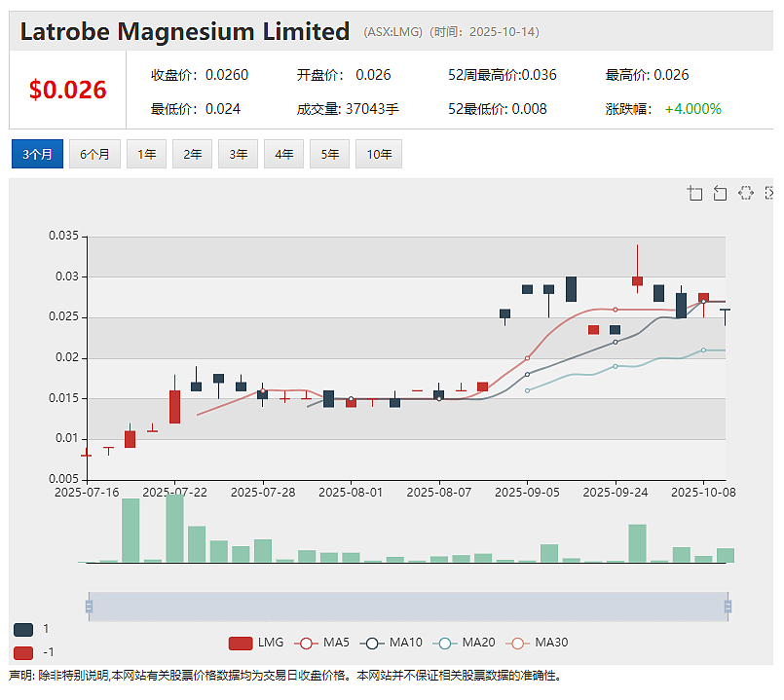The image size is (784, 700).
Task: Click the 52最低价: 0.008 text
Action: [498, 109]
